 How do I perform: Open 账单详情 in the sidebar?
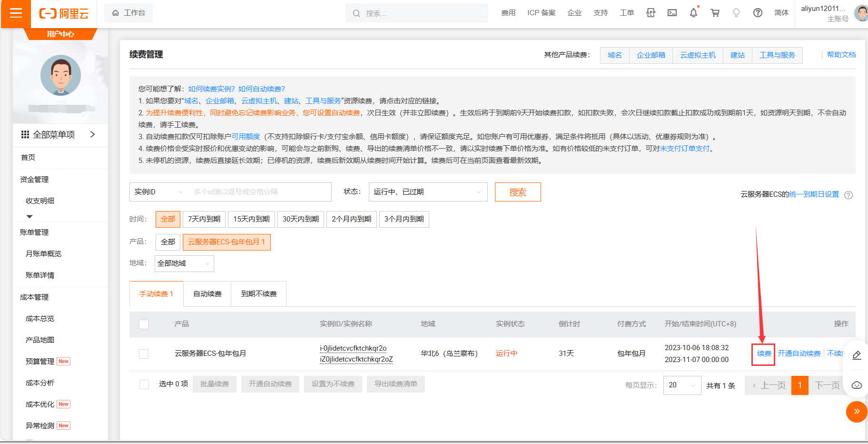coord(40,275)
